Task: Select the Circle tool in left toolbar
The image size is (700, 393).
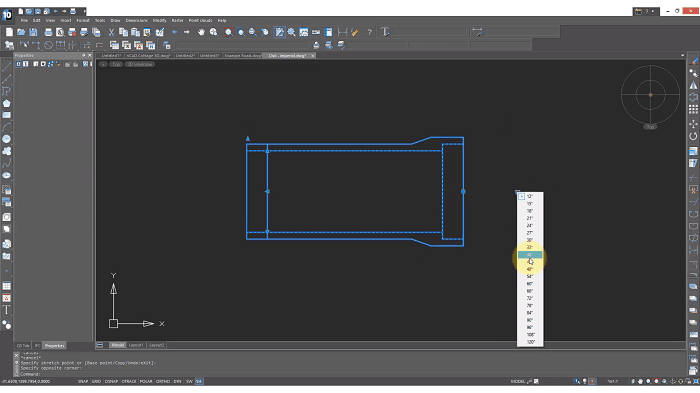Action: [x=6, y=139]
